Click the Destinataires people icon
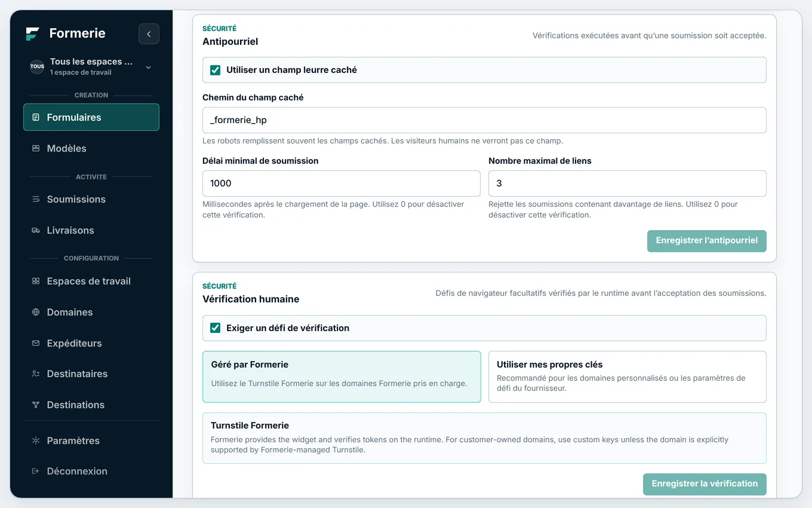Screen dimensions: 812x508 tap(36, 374)
